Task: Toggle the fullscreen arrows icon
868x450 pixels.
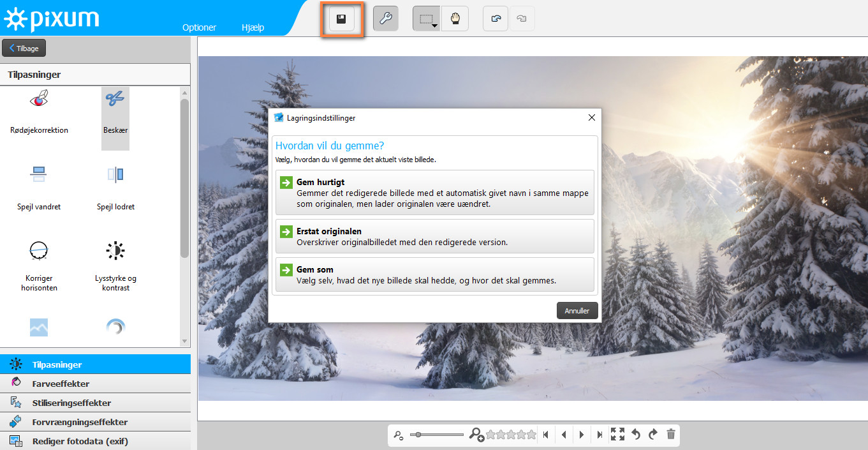Action: click(x=617, y=435)
